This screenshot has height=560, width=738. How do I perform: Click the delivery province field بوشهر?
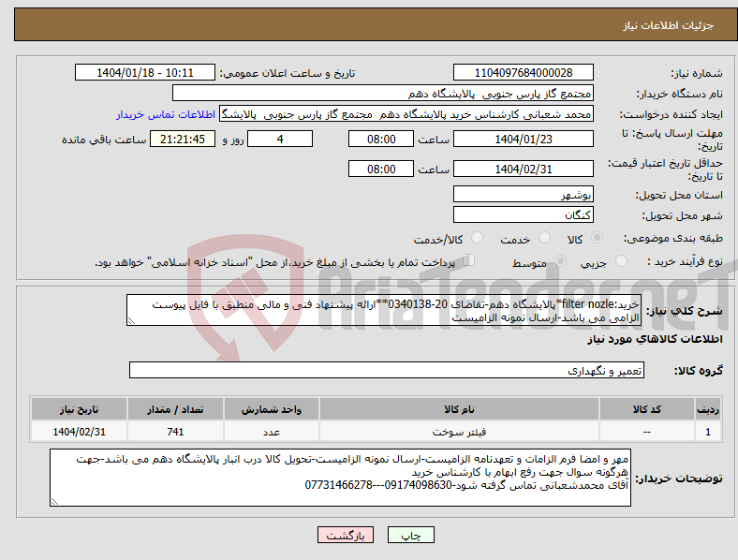[x=523, y=194]
